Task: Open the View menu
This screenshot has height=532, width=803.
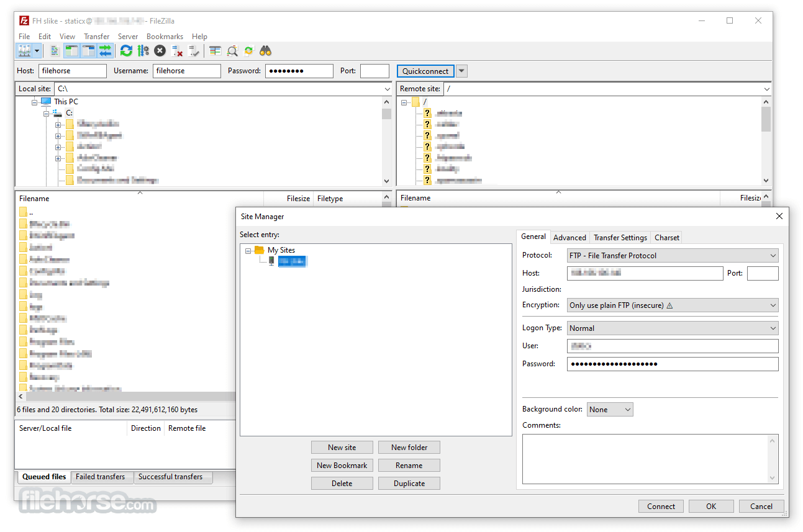Action: pos(67,37)
